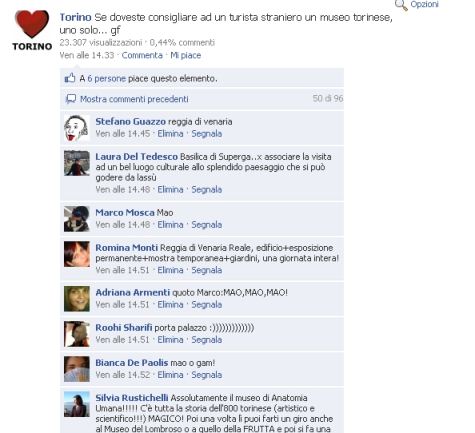
Task: Delete Roohi Sharifi's comment via Elimina
Action: click(x=170, y=340)
